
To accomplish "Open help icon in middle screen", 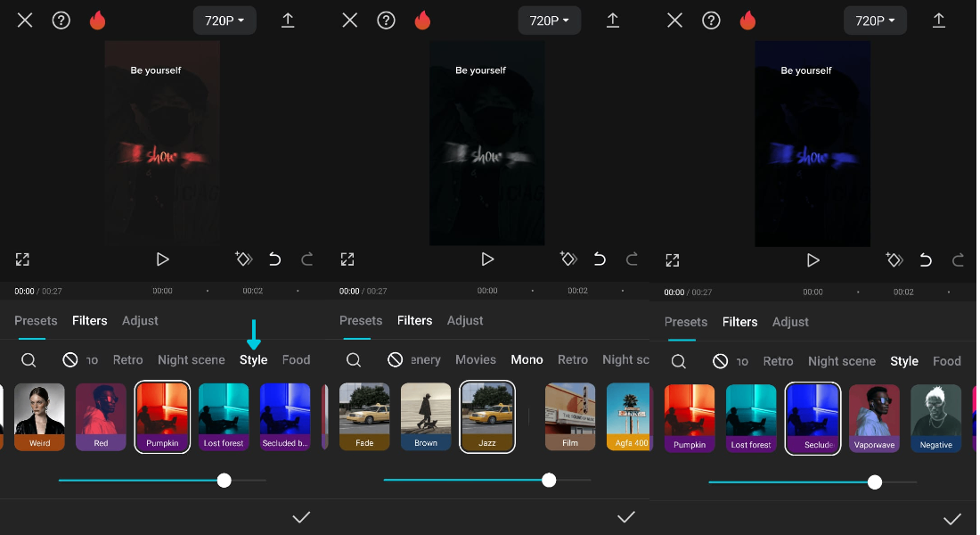I will point(387,21).
